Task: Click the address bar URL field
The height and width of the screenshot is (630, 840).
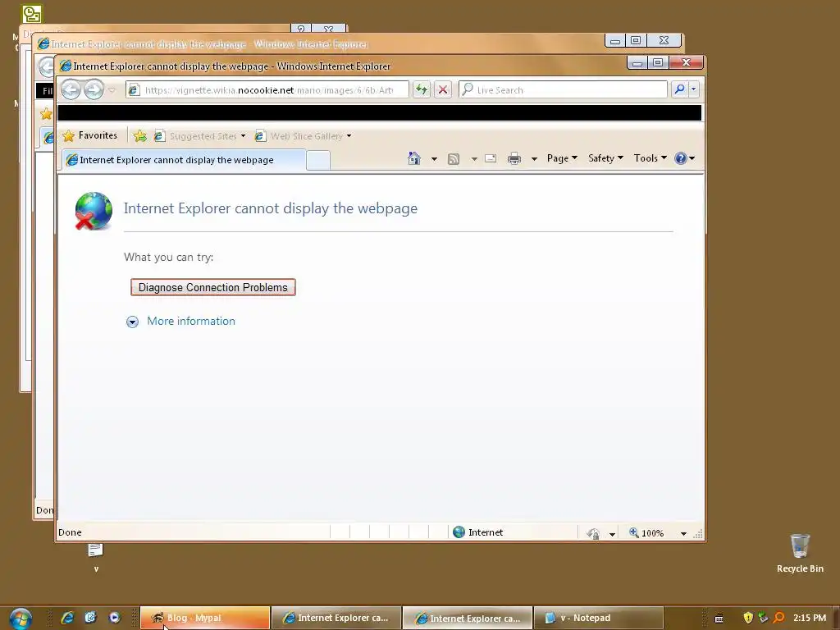Action: pyautogui.click(x=267, y=90)
